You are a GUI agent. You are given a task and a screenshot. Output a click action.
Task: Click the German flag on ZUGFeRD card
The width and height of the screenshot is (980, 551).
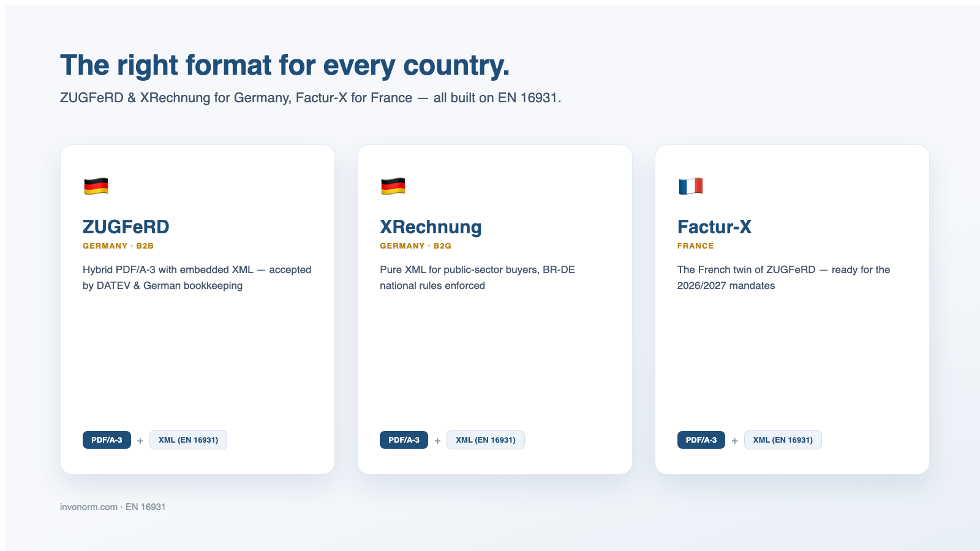click(x=96, y=186)
